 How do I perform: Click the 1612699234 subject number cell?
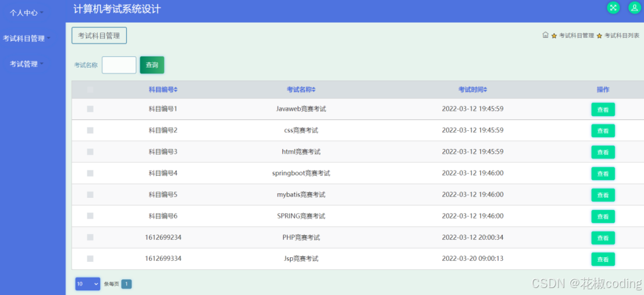[x=163, y=237]
